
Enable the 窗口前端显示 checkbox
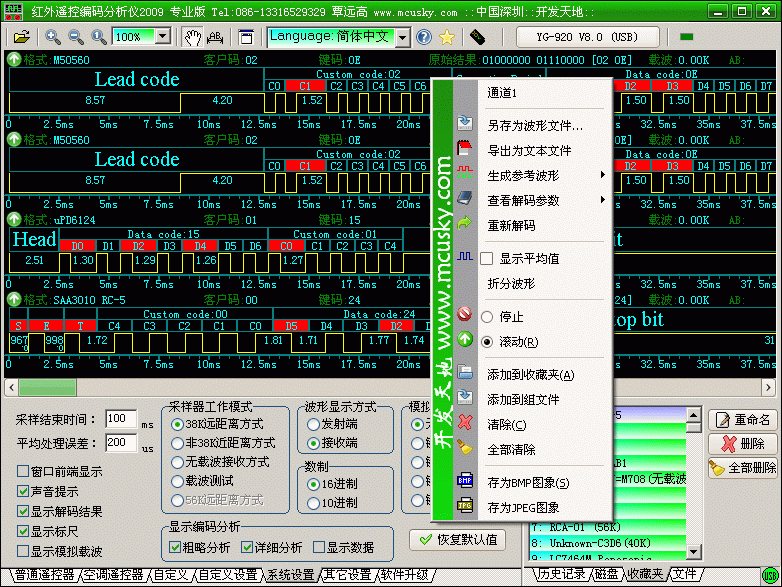(23, 471)
